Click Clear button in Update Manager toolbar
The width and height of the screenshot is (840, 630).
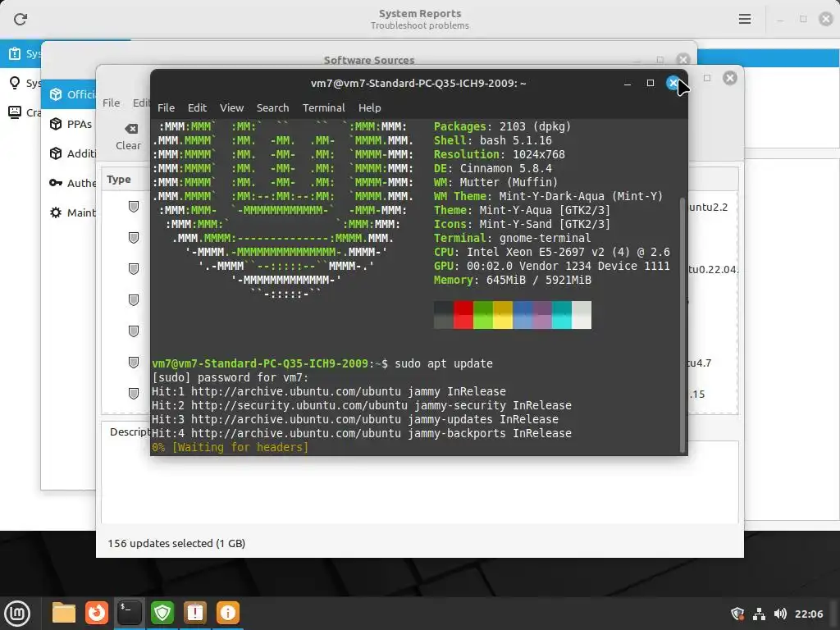(129, 137)
